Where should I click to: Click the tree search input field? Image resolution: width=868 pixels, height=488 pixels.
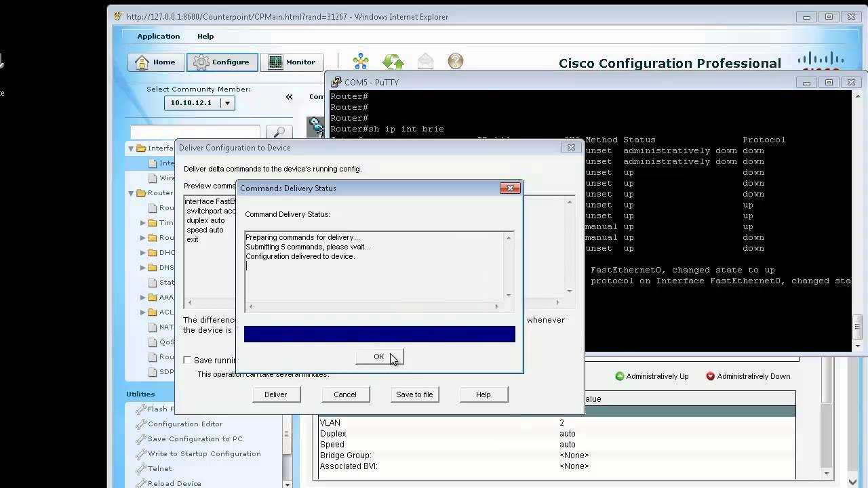point(195,132)
